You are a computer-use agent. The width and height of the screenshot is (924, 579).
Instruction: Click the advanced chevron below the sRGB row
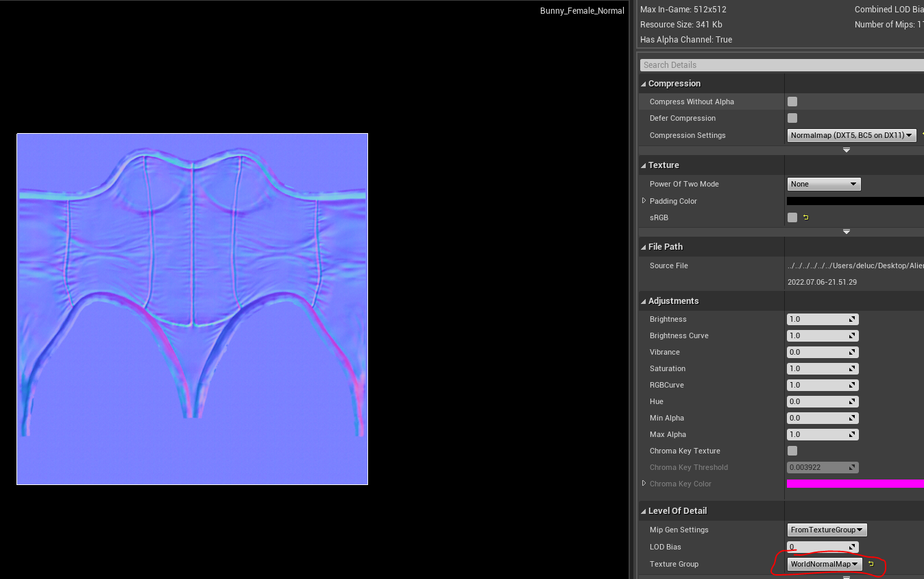tap(846, 231)
